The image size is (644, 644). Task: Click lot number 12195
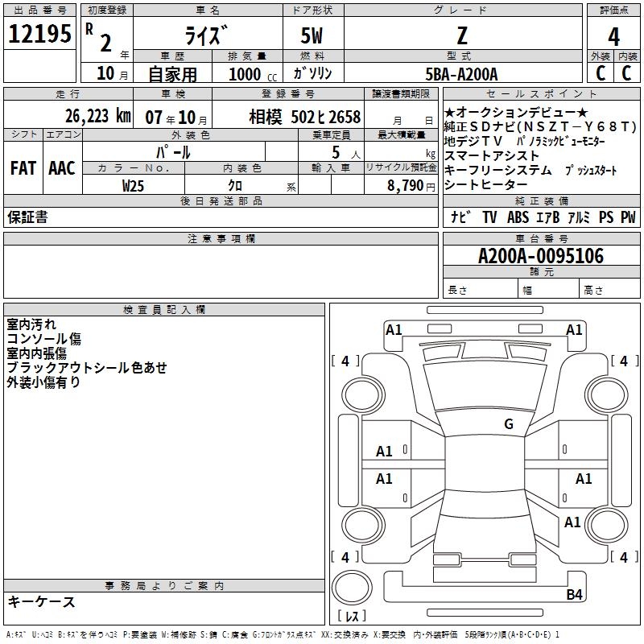click(x=39, y=34)
